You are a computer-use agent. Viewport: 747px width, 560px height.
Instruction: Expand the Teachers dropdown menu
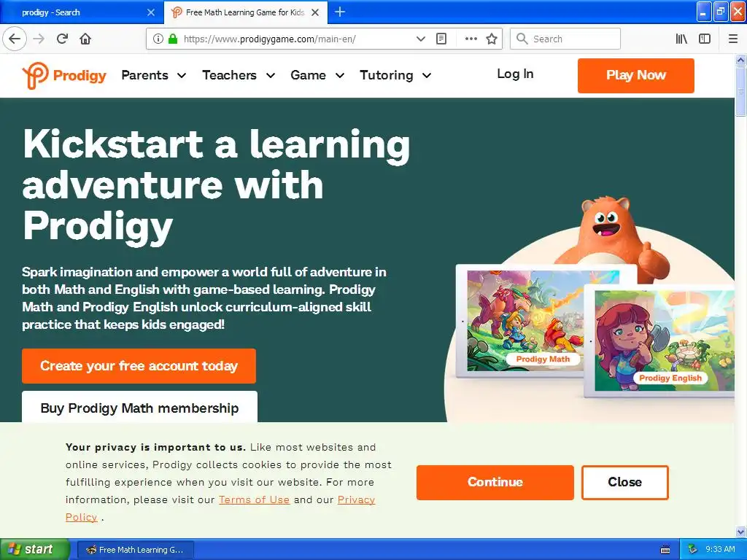pos(239,75)
